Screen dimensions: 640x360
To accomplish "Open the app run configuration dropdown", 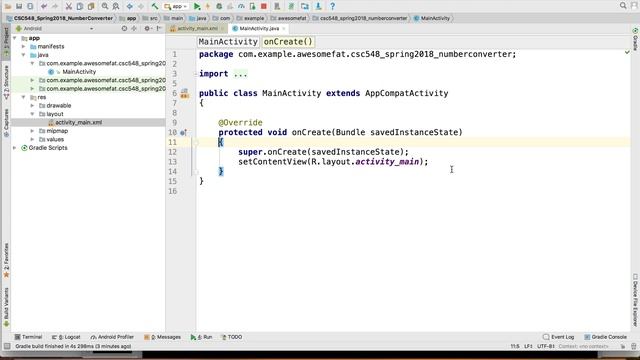I will coord(176,6).
